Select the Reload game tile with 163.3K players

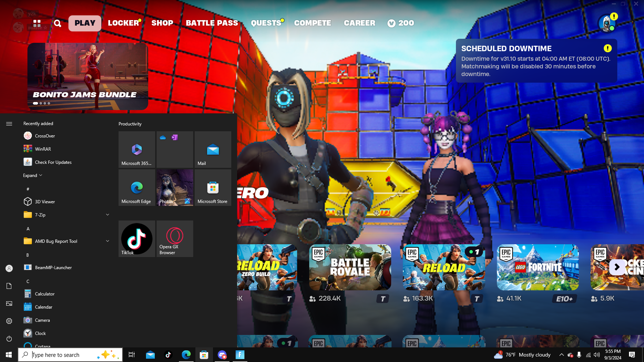tap(444, 267)
